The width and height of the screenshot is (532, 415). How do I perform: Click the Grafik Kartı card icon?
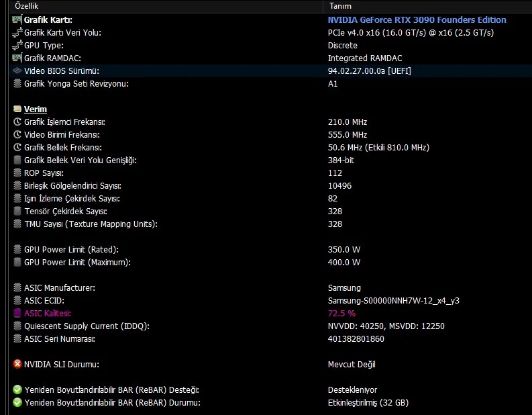click(x=17, y=19)
